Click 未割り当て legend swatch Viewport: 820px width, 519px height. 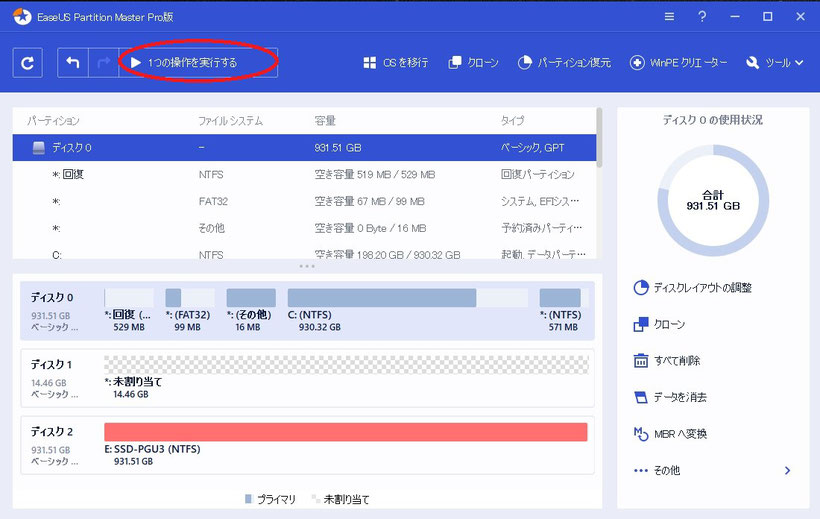pos(315,499)
